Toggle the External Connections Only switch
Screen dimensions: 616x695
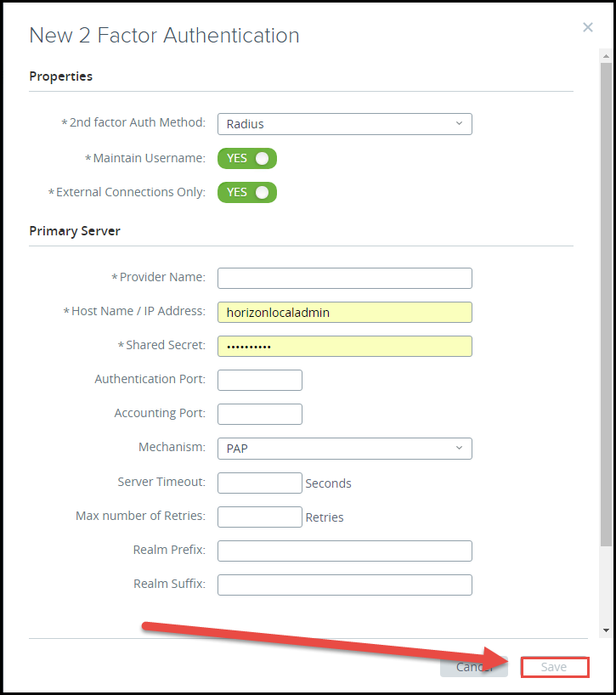[247, 192]
